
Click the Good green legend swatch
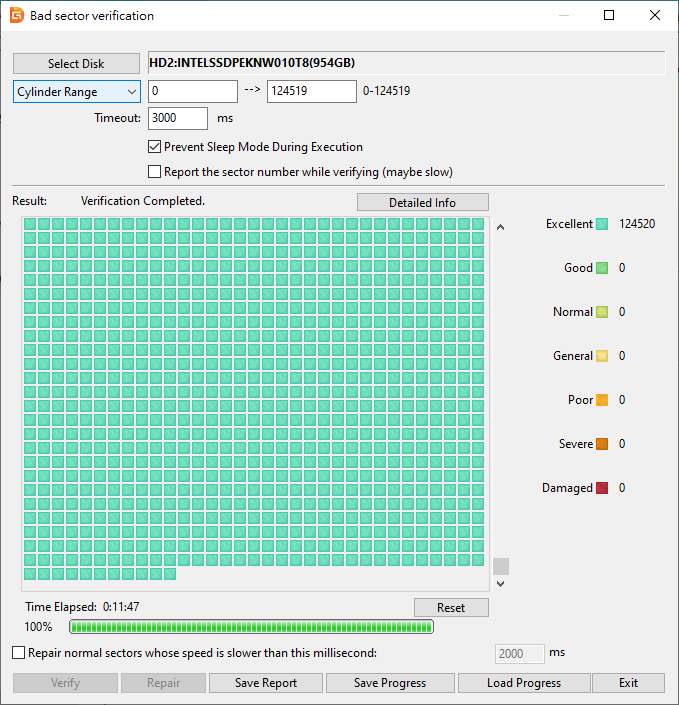pyautogui.click(x=602, y=268)
